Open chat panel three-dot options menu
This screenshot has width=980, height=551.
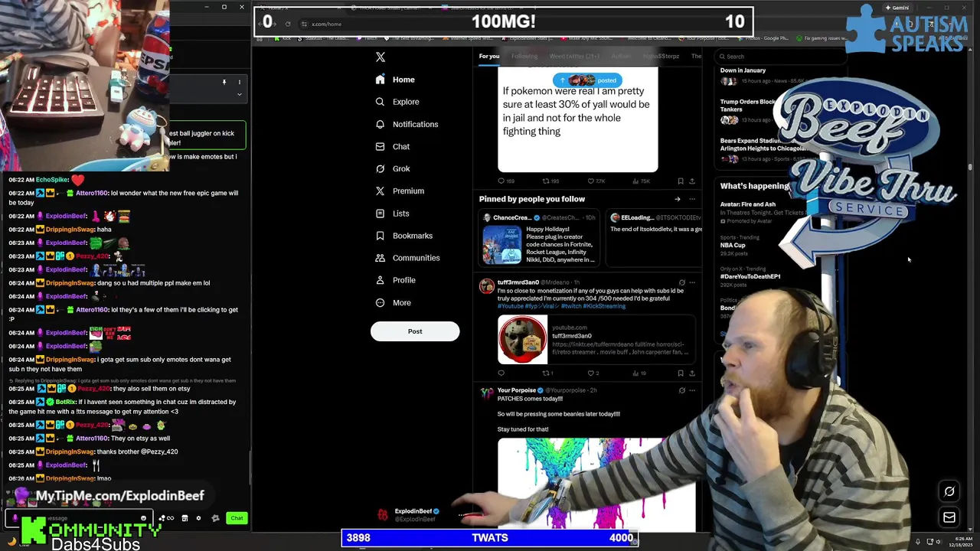click(x=239, y=82)
